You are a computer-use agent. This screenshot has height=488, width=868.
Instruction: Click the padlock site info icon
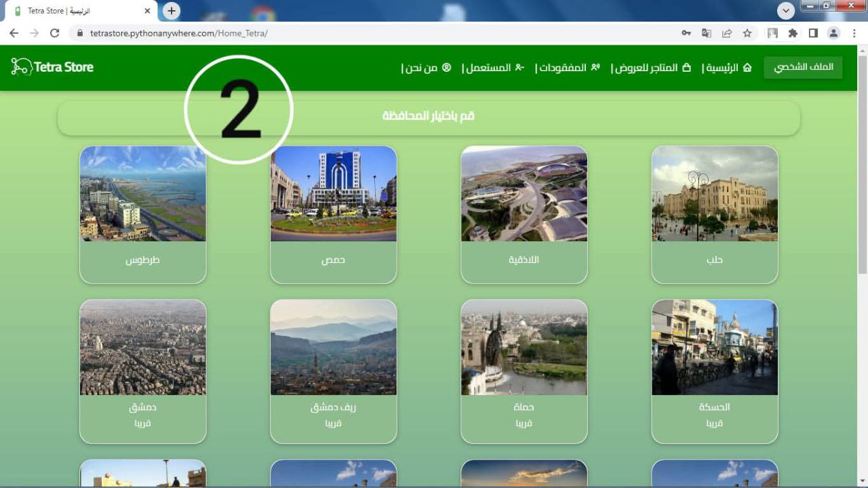(80, 33)
